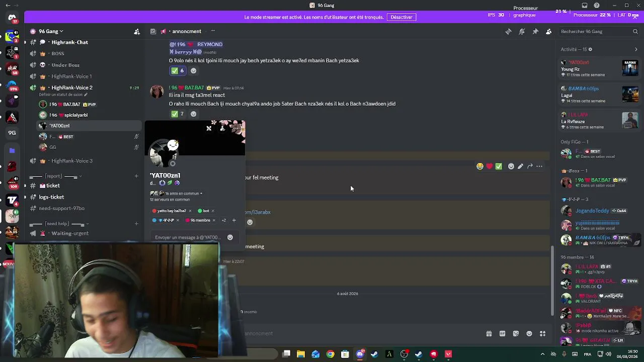
Task: Click the Désactiver streamer mode button
Action: click(x=401, y=17)
